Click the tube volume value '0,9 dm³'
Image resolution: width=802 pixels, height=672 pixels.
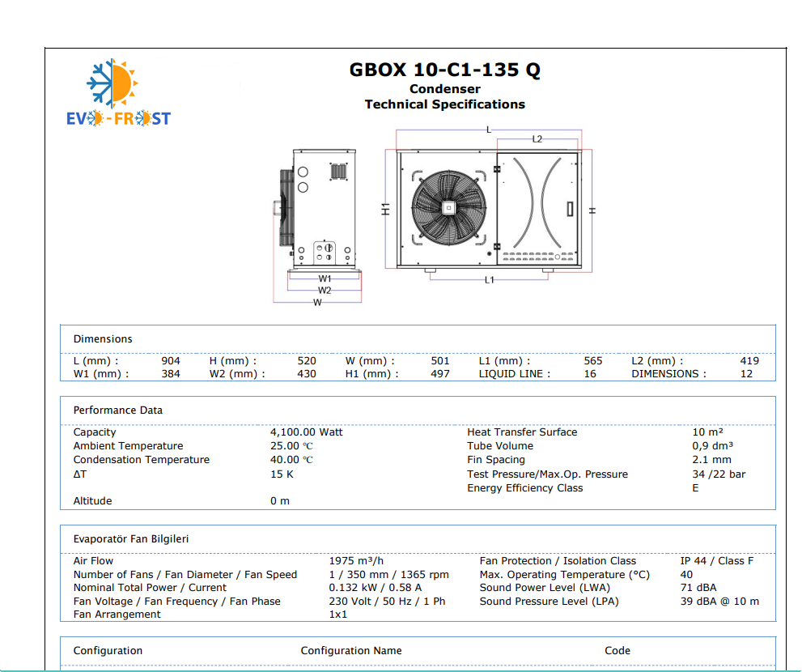(x=713, y=446)
